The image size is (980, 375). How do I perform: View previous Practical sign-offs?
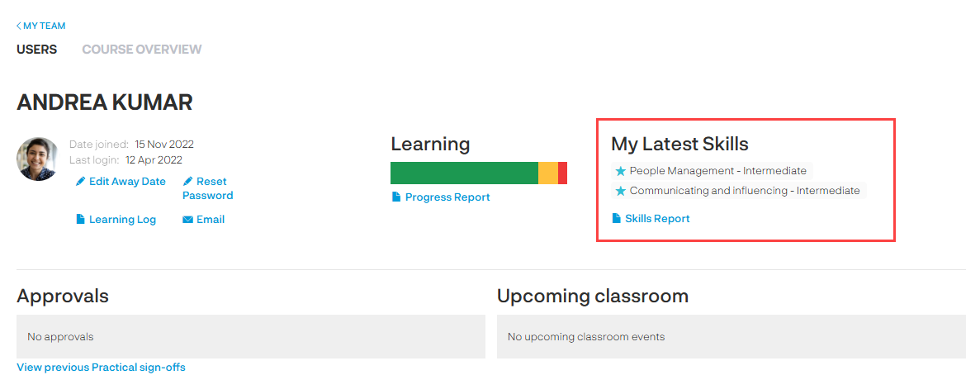[x=101, y=367]
